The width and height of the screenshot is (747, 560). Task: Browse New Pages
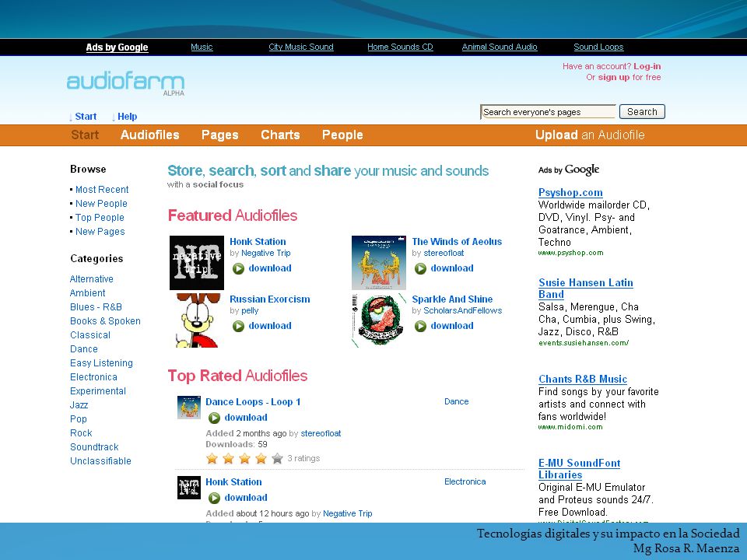point(100,232)
